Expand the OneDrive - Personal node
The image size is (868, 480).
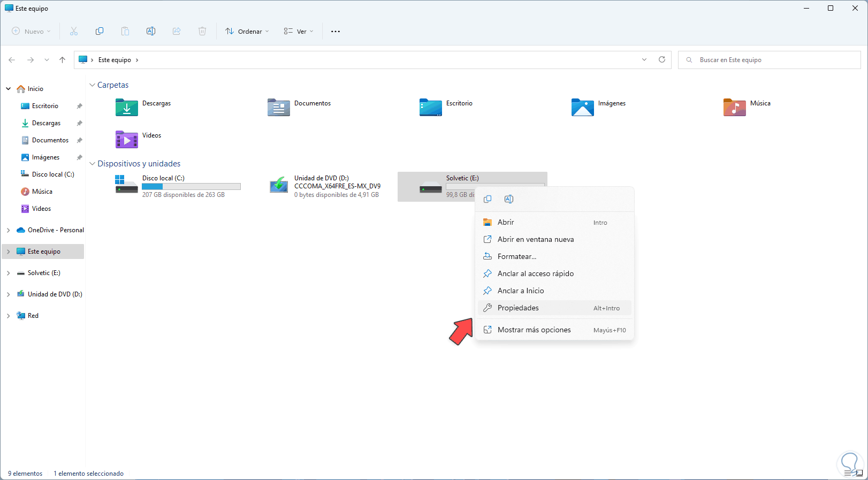pos(9,230)
